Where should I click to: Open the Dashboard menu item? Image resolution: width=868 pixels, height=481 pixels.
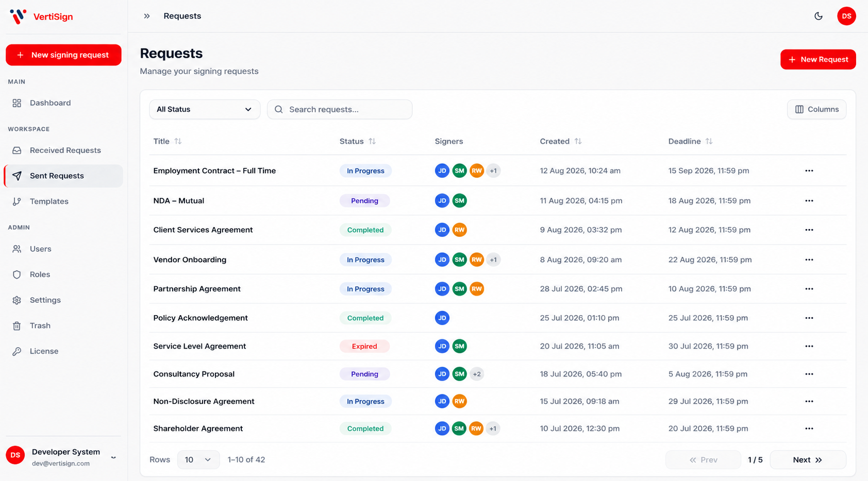[x=63, y=103]
